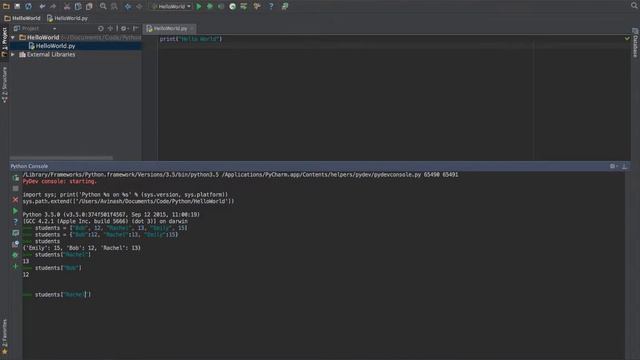Click the Collapse All icon in Project panel

pyautogui.click(x=111, y=29)
